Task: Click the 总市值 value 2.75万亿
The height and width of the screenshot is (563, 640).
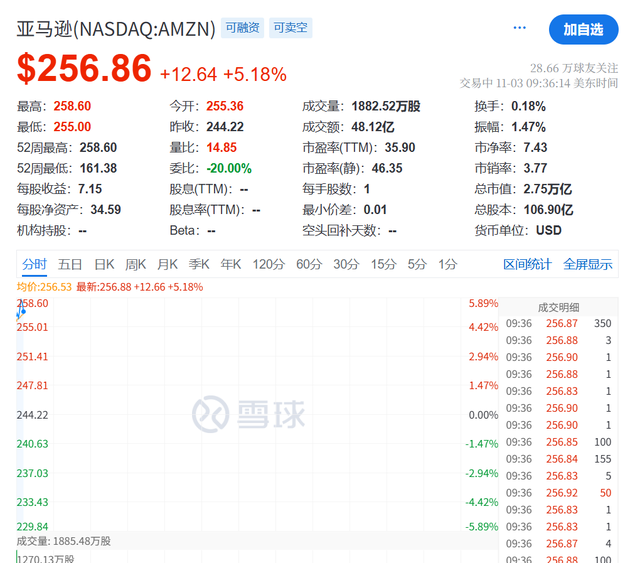Action: [x=548, y=189]
